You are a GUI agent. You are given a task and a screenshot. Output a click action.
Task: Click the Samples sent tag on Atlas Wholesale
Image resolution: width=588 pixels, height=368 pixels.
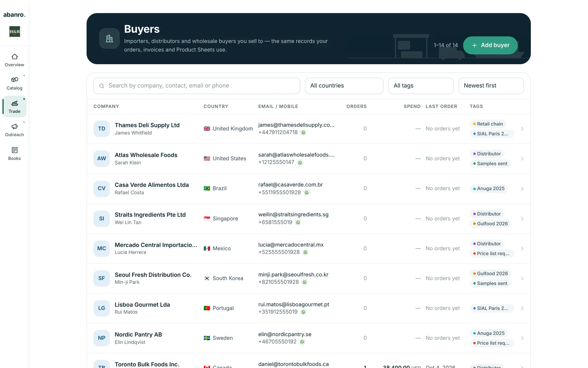[490, 164]
